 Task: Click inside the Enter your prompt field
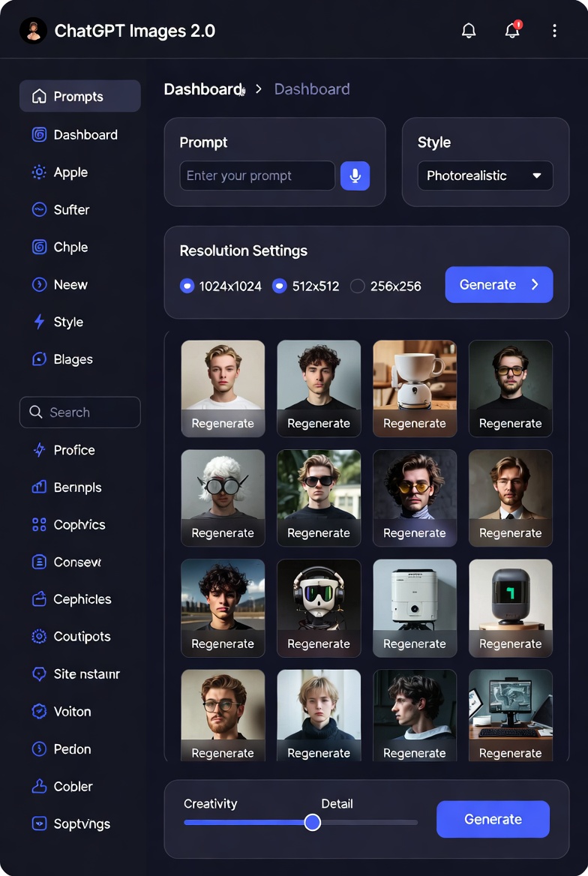pyautogui.click(x=257, y=176)
